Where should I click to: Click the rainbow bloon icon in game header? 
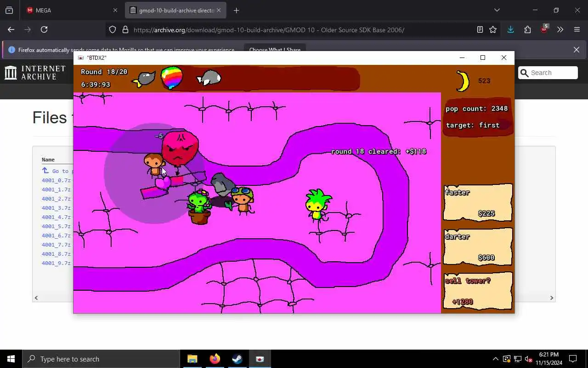pos(172,78)
